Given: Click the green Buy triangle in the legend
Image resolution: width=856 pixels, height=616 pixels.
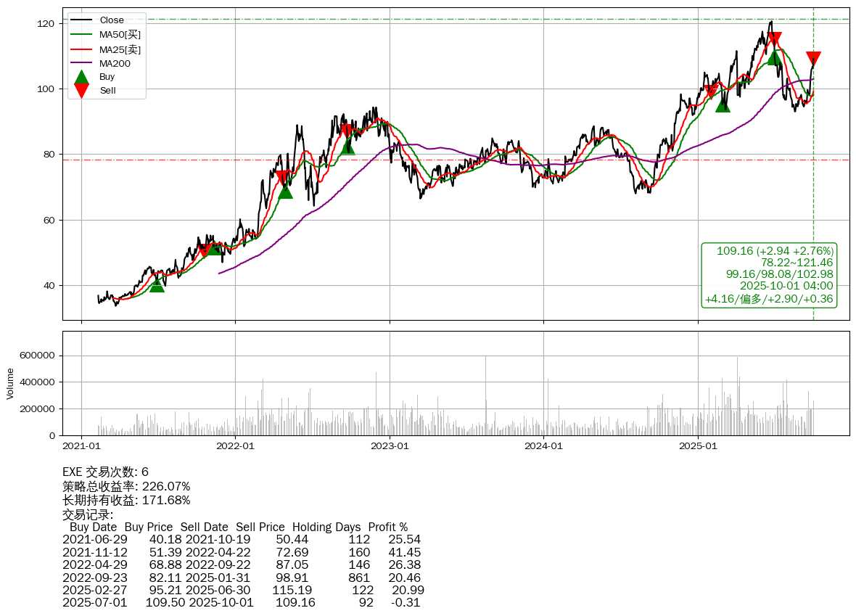Looking at the screenshot, I should [x=82, y=77].
